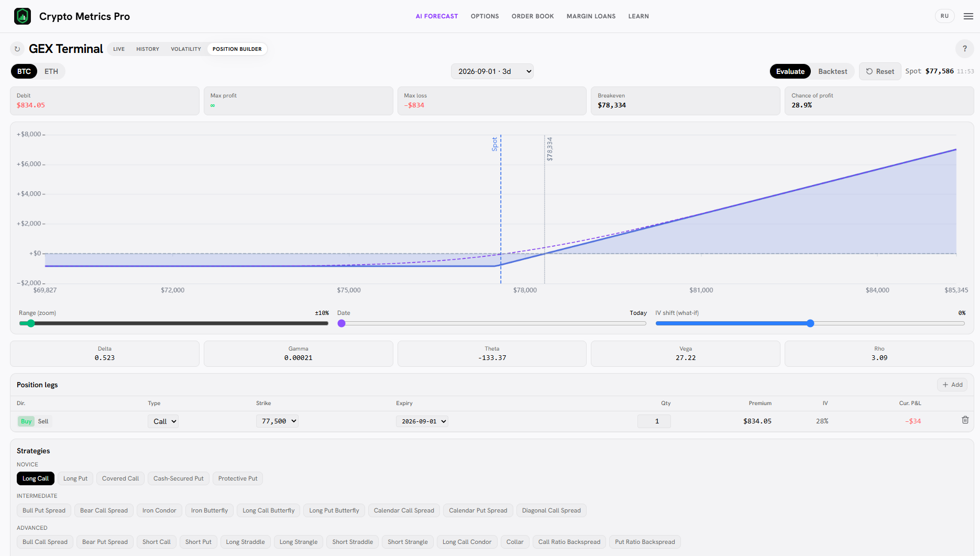Adjust the Date slider handle
Image resolution: width=980 pixels, height=556 pixels.
tap(342, 323)
